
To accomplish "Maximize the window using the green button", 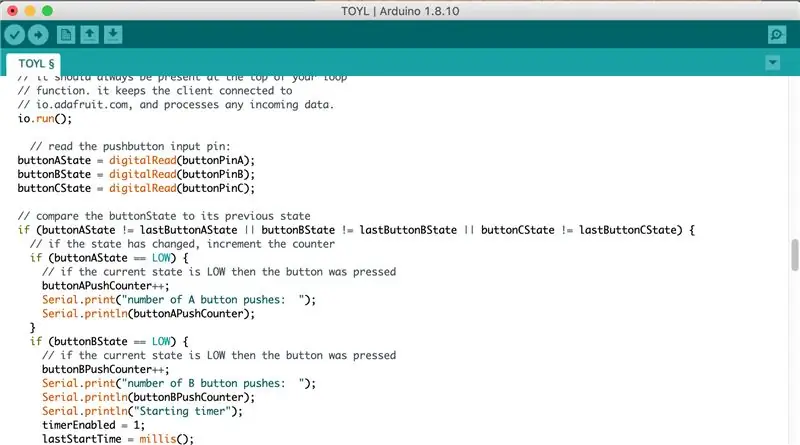I will (x=47, y=10).
